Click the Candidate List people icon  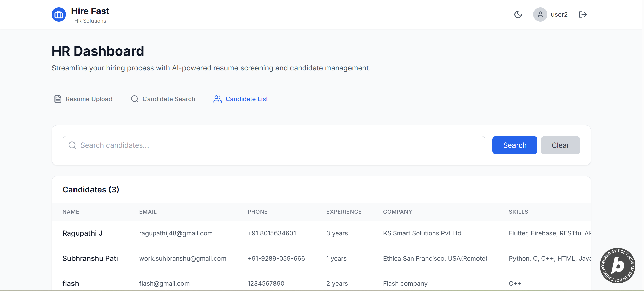[x=217, y=99]
